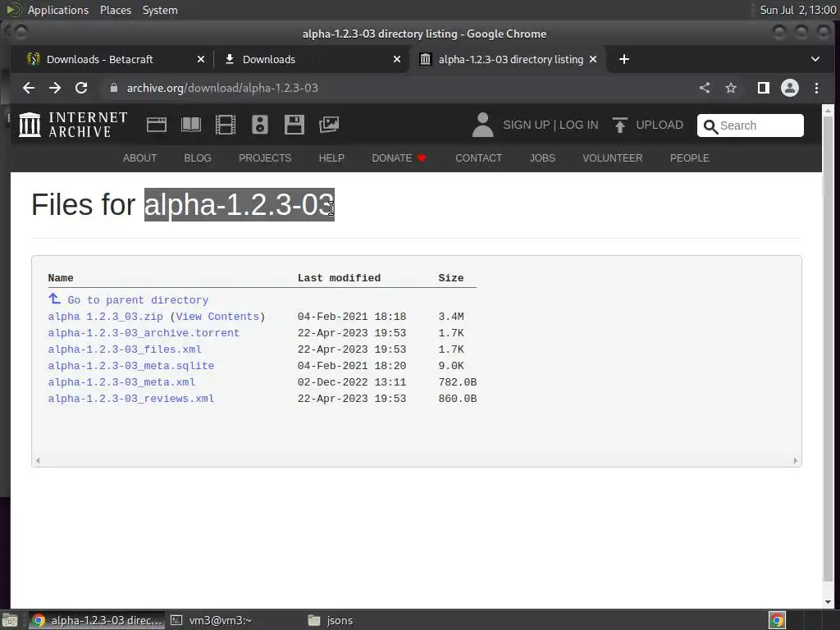Open the DONATE nav item

(399, 158)
